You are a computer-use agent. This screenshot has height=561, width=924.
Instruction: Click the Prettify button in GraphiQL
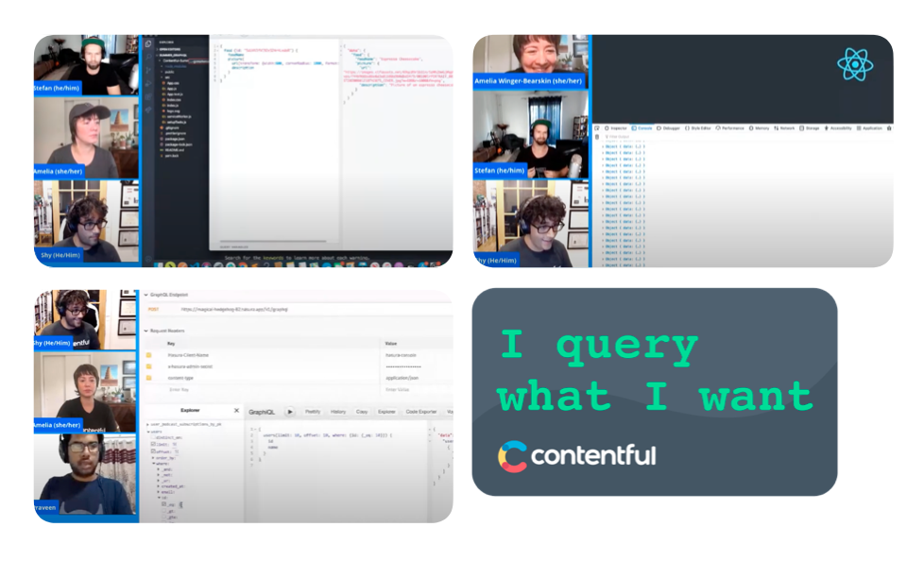[313, 412]
